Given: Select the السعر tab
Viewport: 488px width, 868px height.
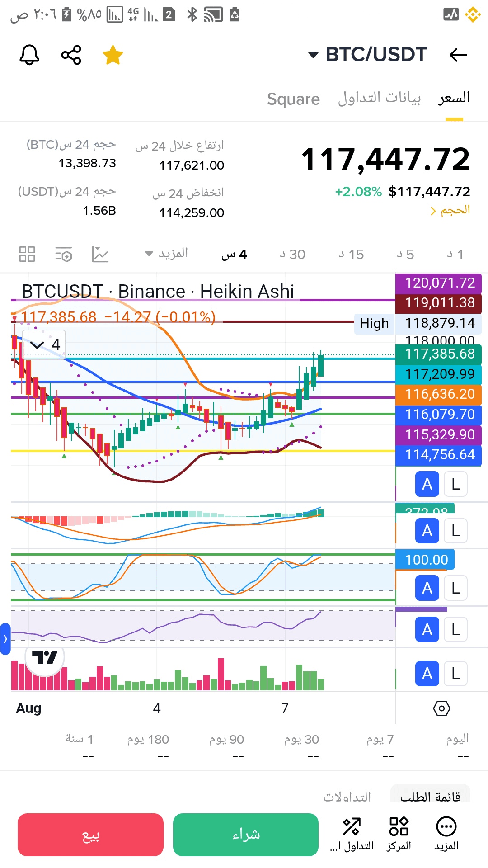Looking at the screenshot, I should point(454,98).
